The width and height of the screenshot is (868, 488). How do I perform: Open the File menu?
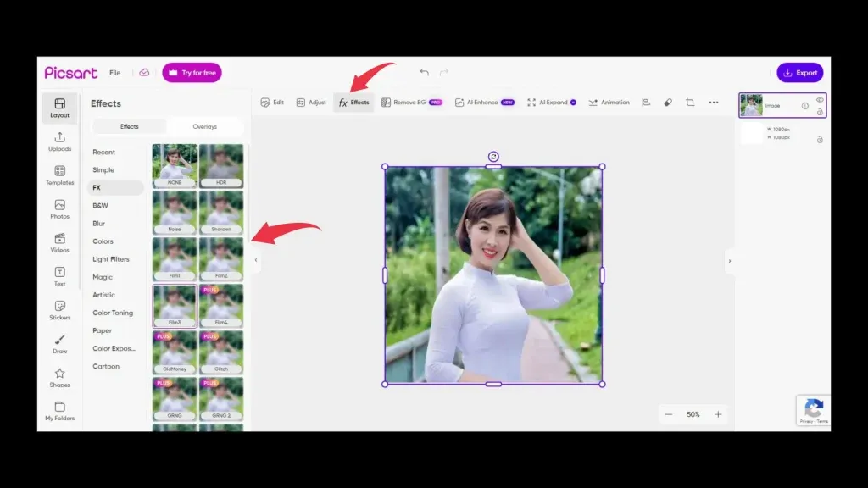114,73
